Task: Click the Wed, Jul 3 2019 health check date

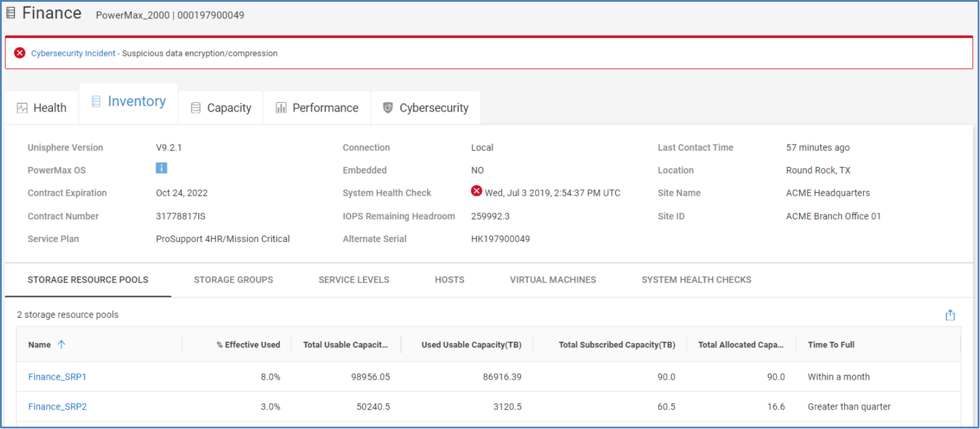Action: tap(553, 193)
